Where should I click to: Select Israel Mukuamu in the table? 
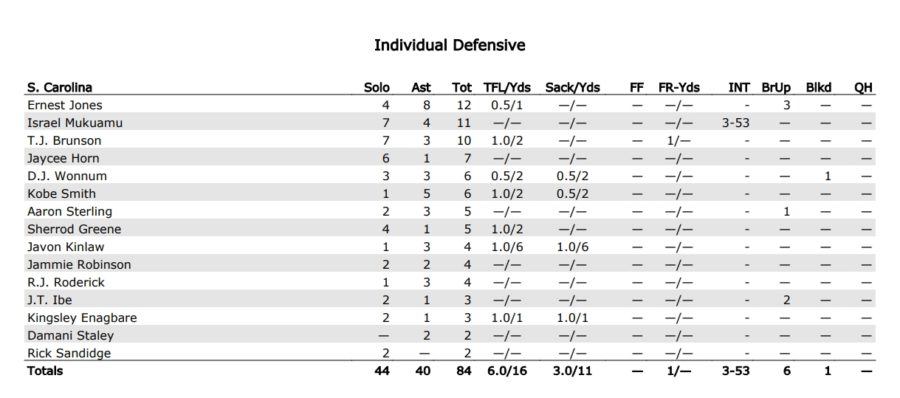point(75,123)
